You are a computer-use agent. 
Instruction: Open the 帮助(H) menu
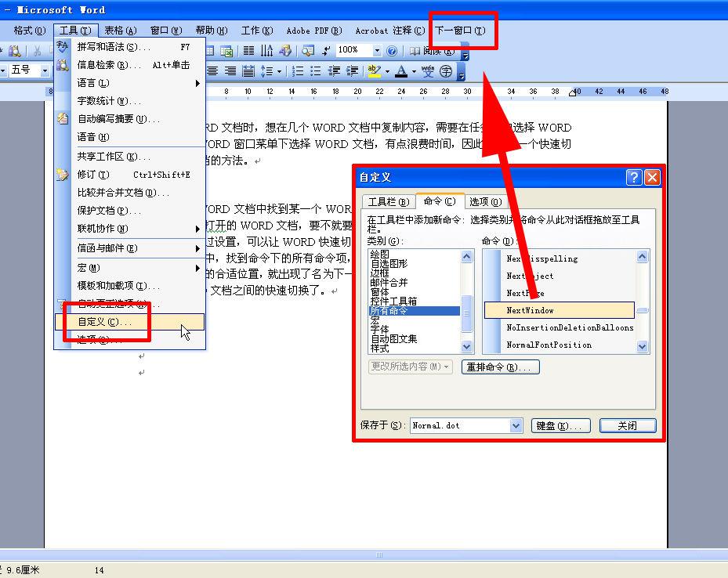tap(212, 31)
